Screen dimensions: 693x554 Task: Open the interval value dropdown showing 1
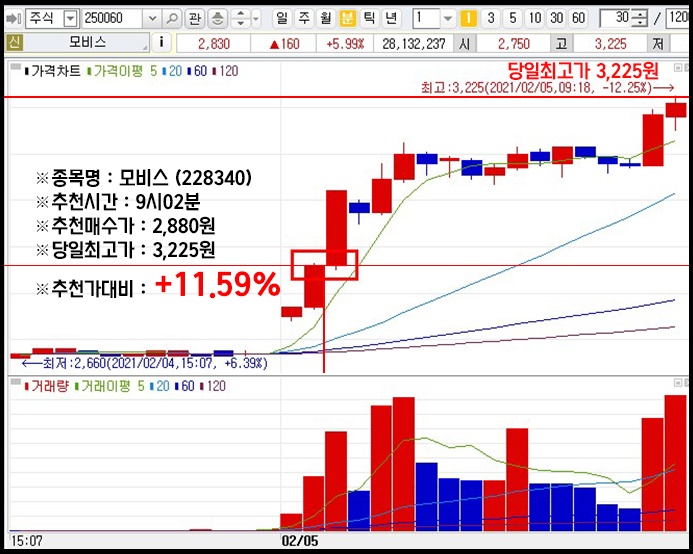click(x=448, y=19)
